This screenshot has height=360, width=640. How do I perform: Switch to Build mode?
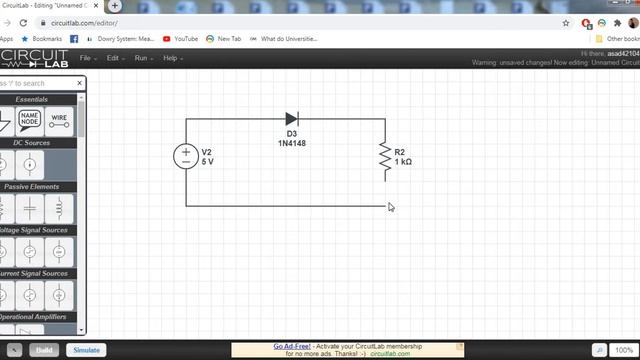44,350
